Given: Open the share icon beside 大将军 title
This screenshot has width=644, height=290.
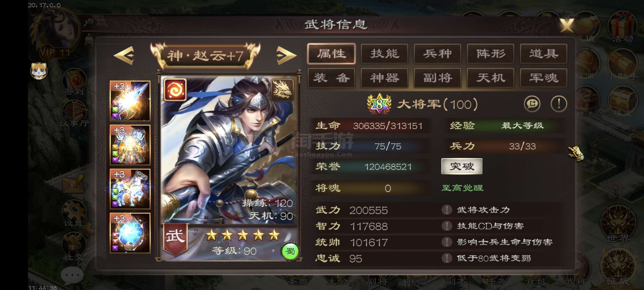Looking at the screenshot, I should (532, 103).
